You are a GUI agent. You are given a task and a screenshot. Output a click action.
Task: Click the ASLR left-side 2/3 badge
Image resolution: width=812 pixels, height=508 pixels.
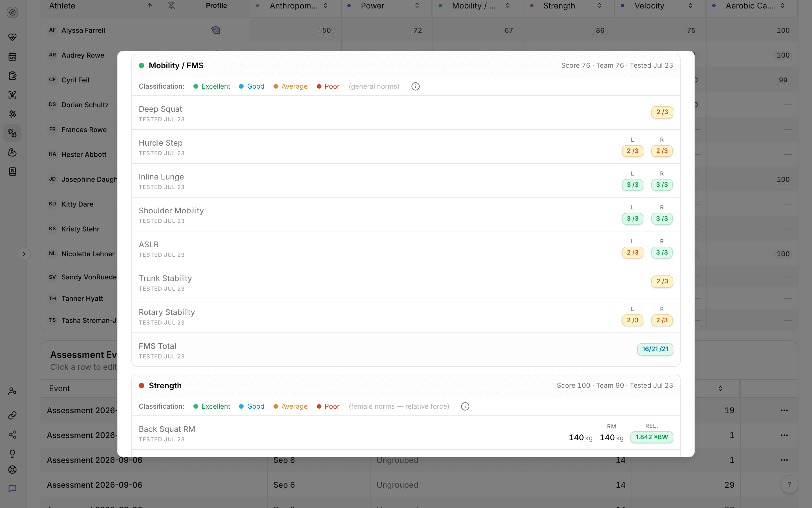(632, 253)
